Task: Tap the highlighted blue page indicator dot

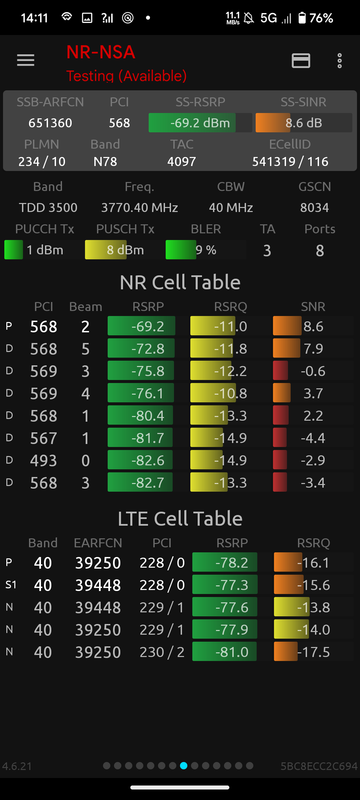Action: 184,765
